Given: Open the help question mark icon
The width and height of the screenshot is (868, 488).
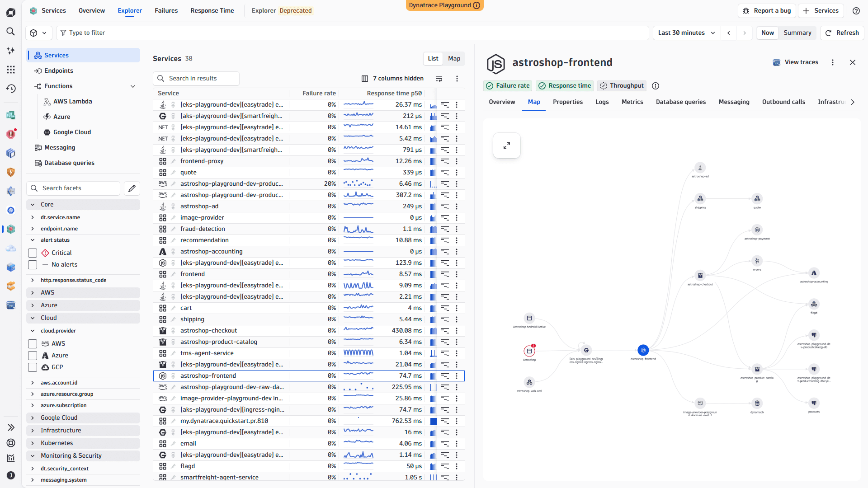Looking at the screenshot, I should [x=856, y=11].
